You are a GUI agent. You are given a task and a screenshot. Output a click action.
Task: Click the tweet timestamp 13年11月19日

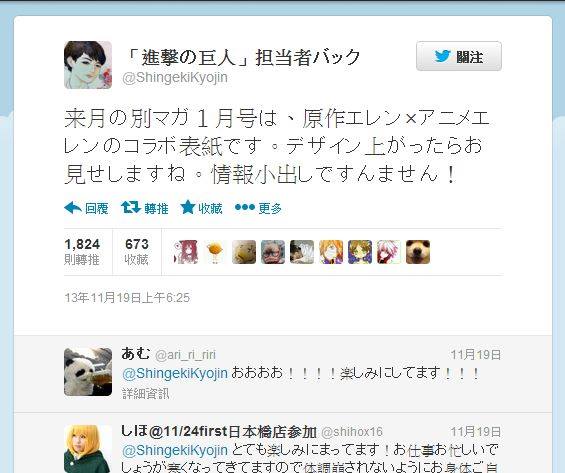pyautogui.click(x=127, y=298)
